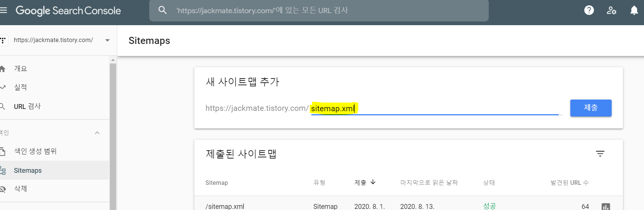Open the filter icon for submitted sitemaps

point(600,154)
